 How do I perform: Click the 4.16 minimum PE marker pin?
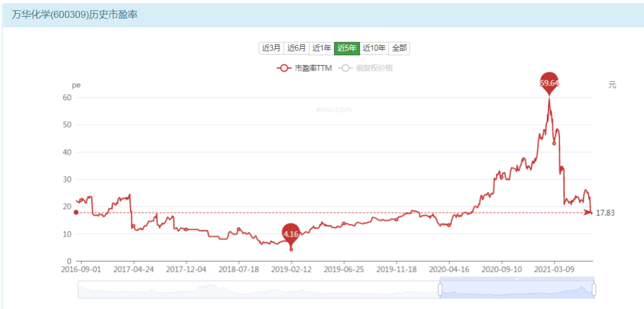click(291, 233)
